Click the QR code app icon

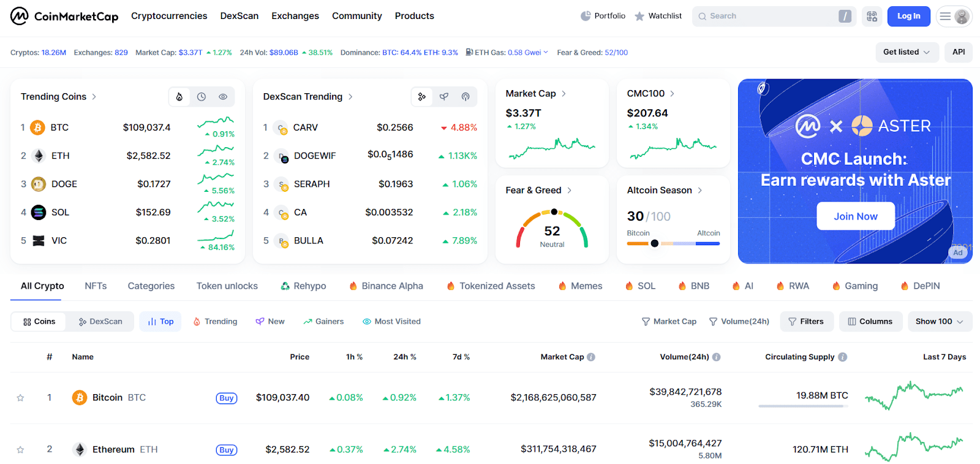(872, 17)
